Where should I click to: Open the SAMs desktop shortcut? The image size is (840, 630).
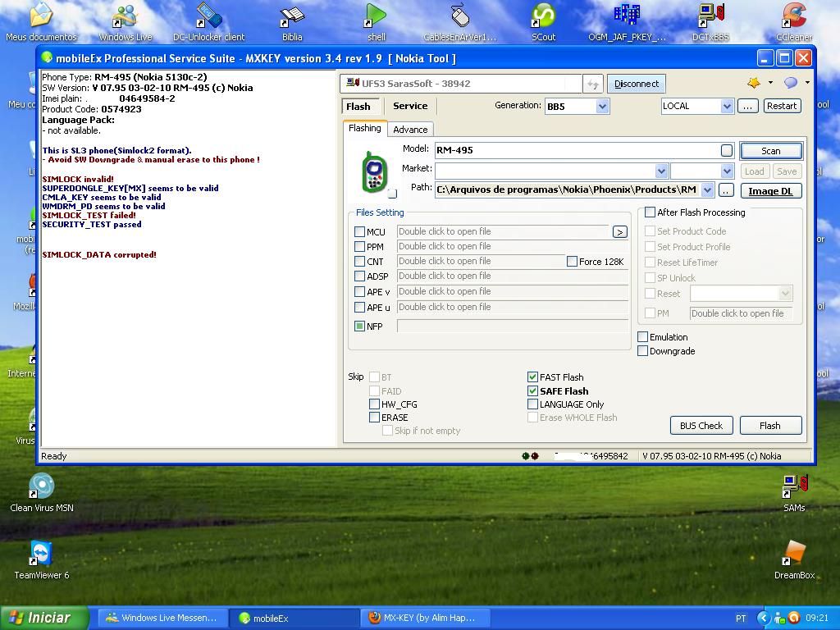tap(794, 492)
